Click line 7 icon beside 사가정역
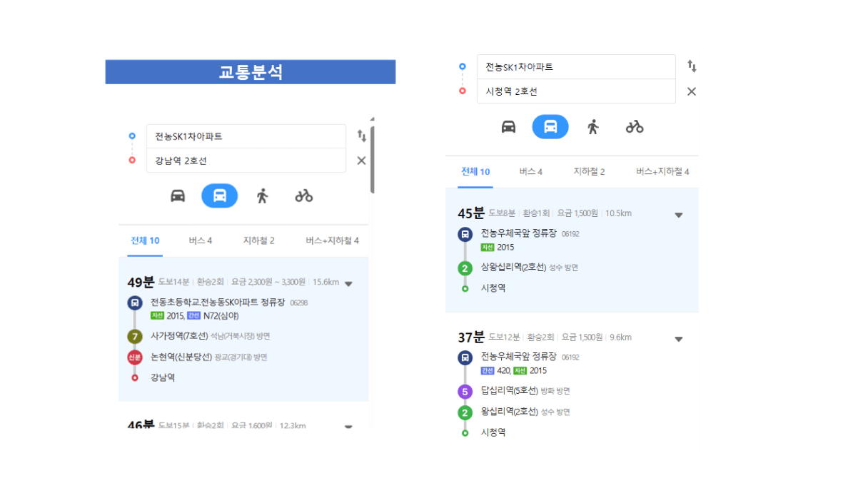This screenshot has width=868, height=488. click(135, 336)
